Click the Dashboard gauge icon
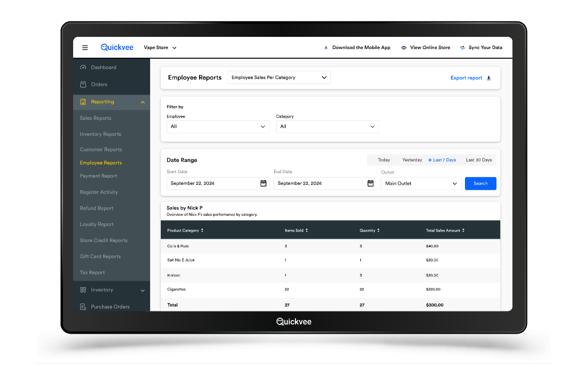This screenshot has width=588, height=367. (83, 67)
